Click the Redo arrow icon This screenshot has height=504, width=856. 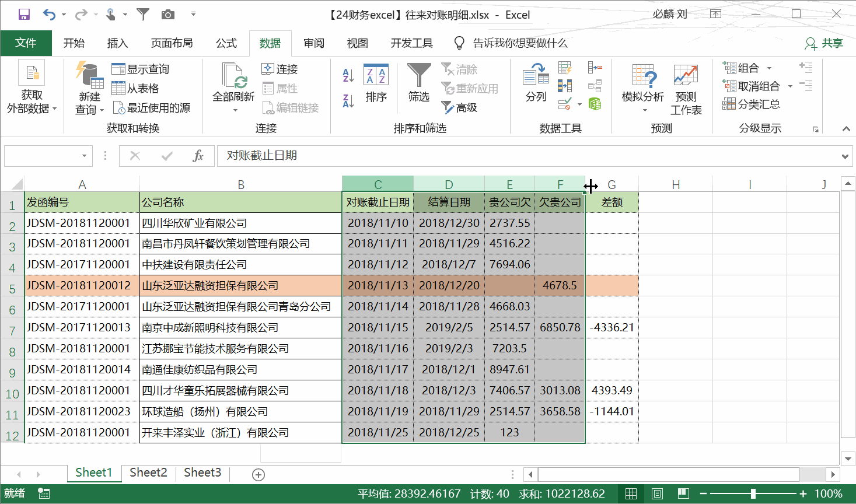point(81,15)
